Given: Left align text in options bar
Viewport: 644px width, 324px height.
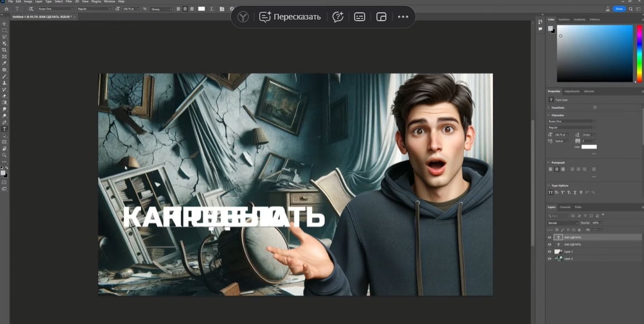Looking at the screenshot, I should click(178, 8).
